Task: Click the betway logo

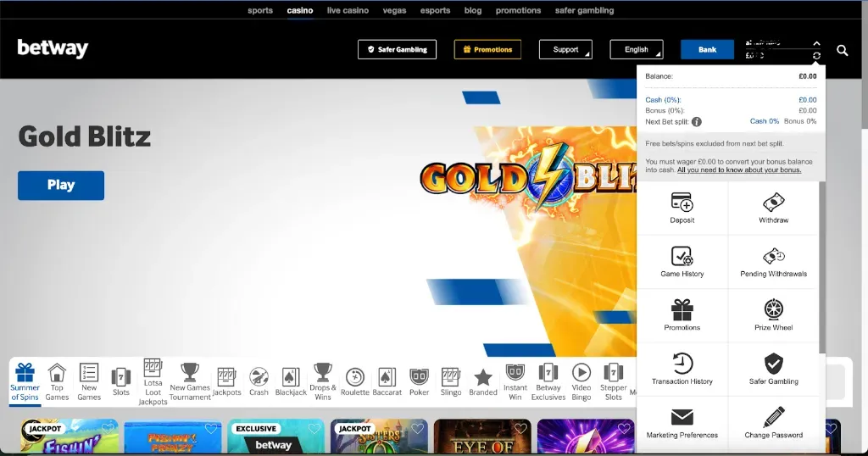Action: click(53, 48)
